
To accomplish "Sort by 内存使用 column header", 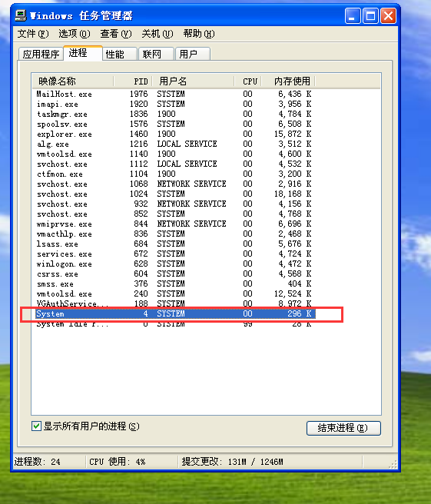I will [288, 81].
